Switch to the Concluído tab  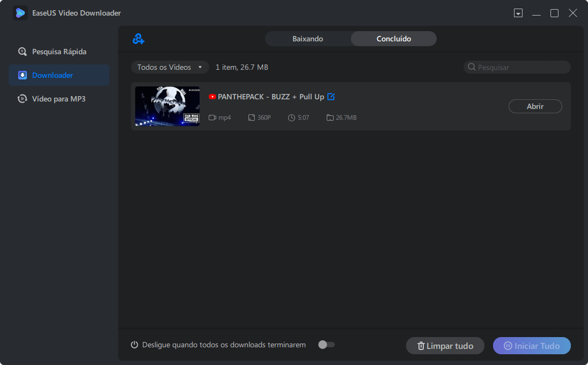coord(394,39)
